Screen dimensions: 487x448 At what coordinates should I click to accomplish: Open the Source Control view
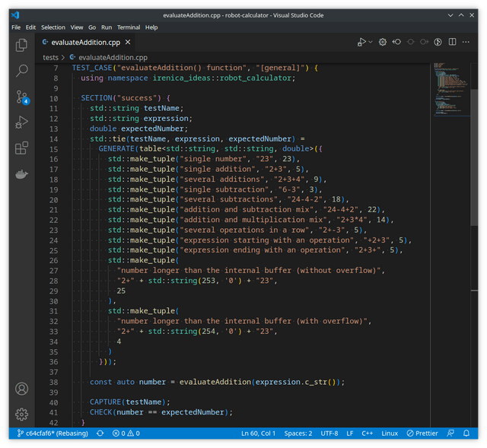click(22, 97)
